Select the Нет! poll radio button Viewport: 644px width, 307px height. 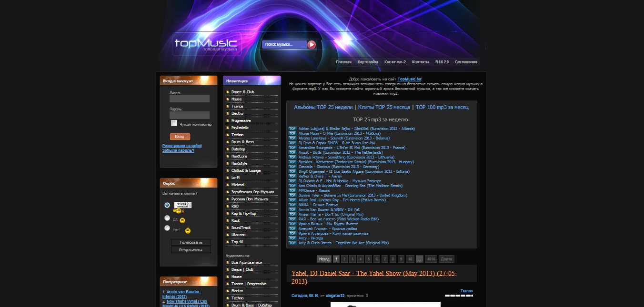pos(167,228)
